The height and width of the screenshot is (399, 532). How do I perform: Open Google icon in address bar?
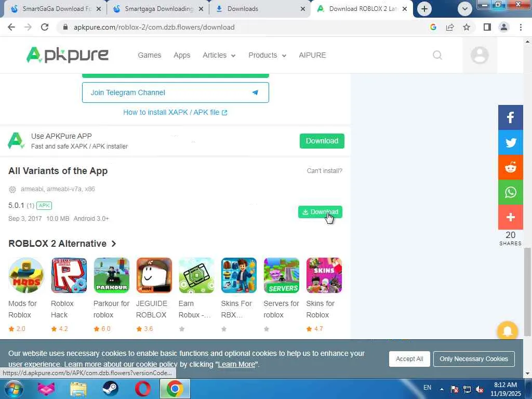pyautogui.click(x=433, y=27)
